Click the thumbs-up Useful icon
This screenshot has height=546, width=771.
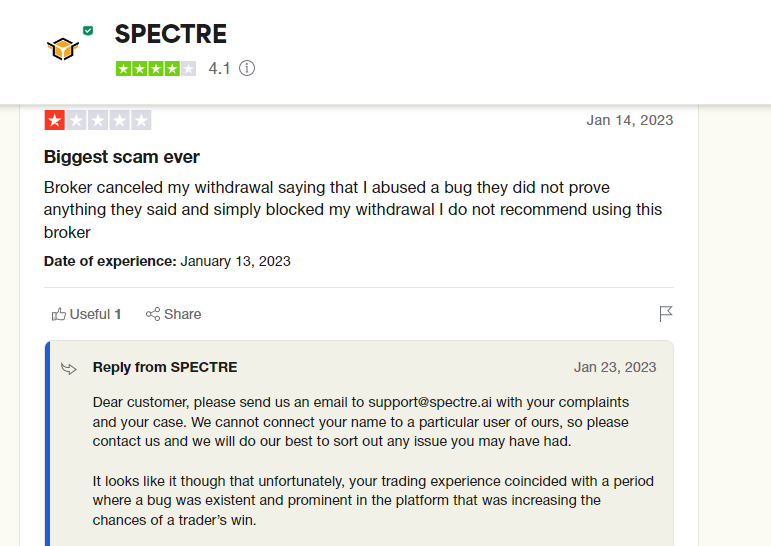59,314
